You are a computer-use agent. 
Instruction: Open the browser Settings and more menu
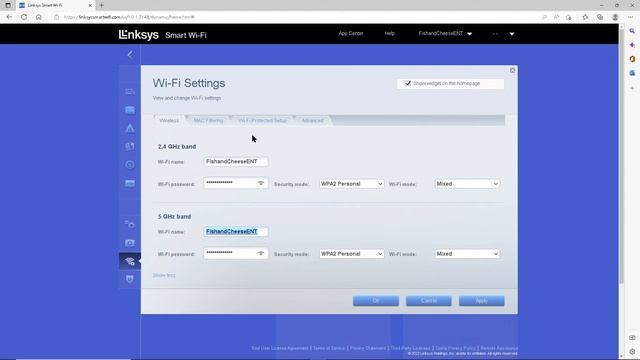click(630, 17)
